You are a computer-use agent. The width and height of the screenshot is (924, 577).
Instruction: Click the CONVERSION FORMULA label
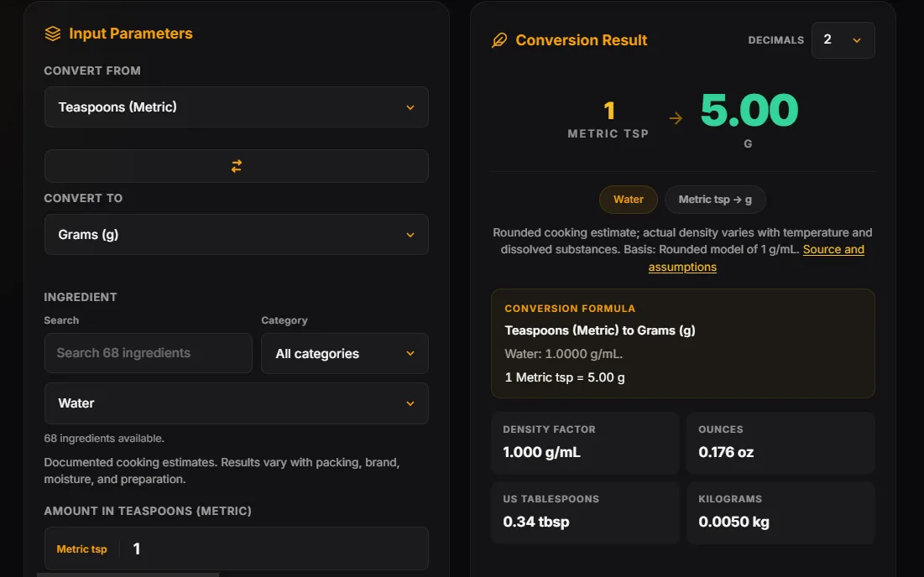570,309
